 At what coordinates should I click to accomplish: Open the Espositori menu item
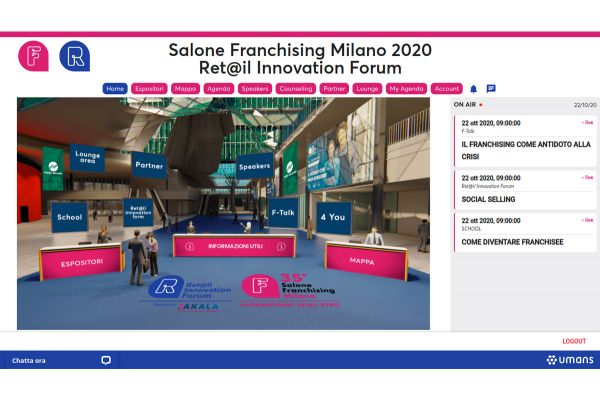[149, 89]
